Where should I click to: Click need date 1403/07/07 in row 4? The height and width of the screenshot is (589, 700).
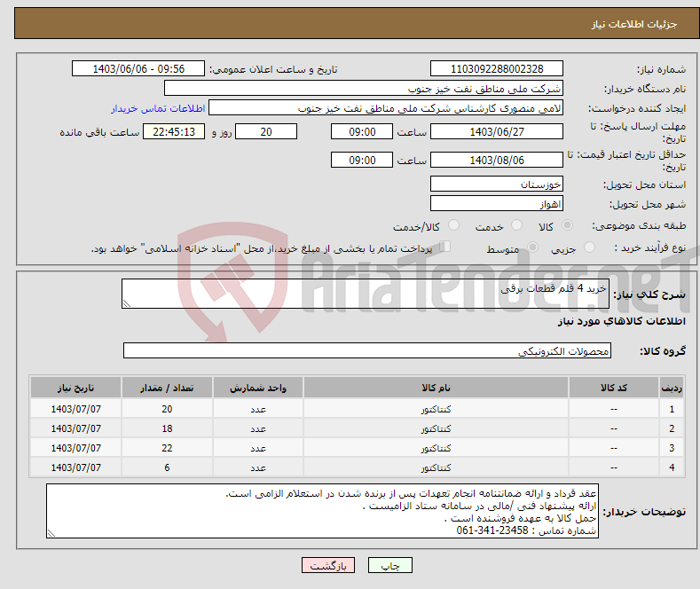pos(76,467)
